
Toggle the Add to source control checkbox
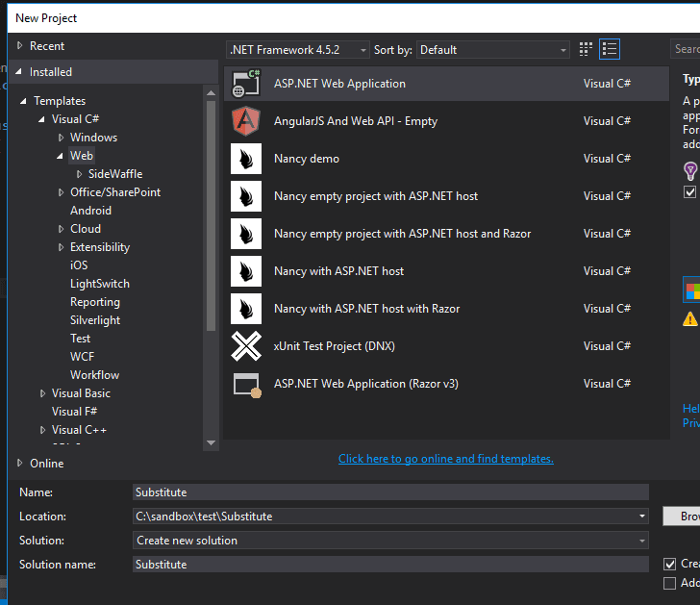click(669, 583)
